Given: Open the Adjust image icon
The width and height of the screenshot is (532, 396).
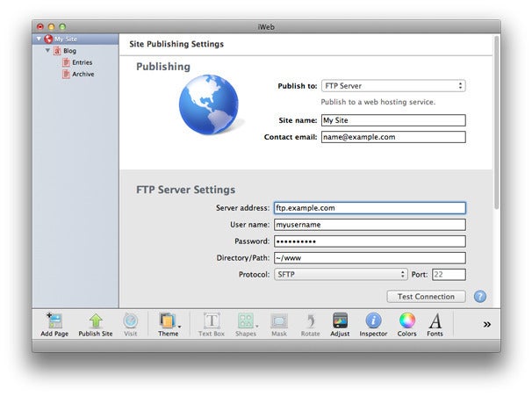Looking at the screenshot, I should pyautogui.click(x=340, y=320).
